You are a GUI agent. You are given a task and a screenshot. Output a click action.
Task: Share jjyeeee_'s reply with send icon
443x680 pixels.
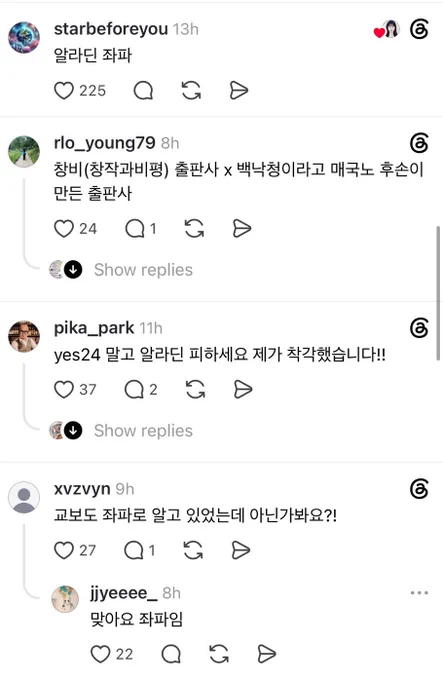coord(266,654)
